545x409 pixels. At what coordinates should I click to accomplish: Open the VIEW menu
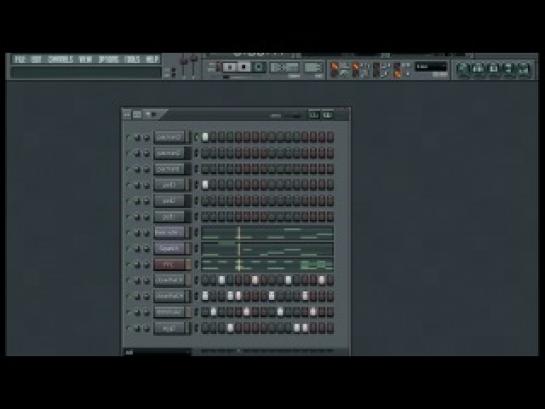(85, 59)
